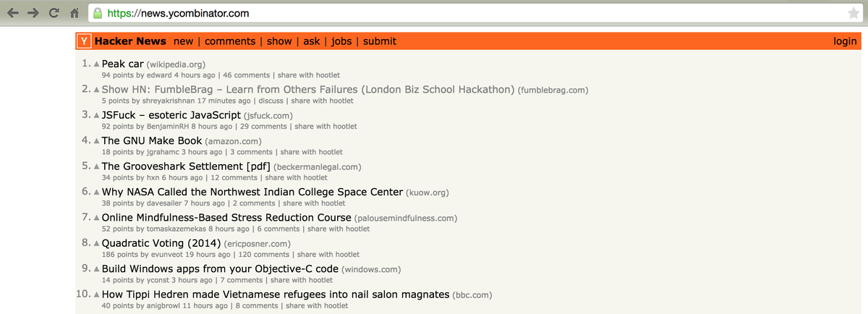Click the (wikipedia.org) domain link

click(176, 64)
